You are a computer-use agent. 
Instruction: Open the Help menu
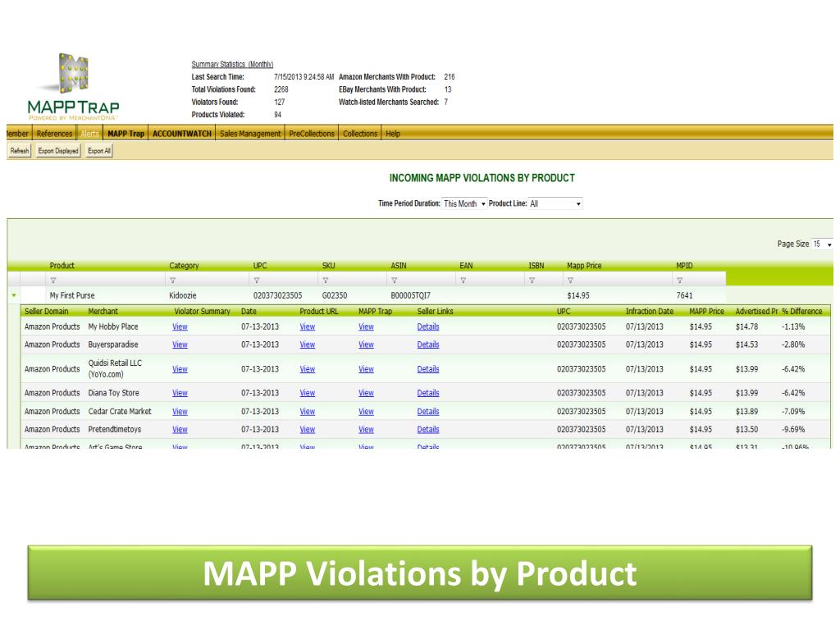point(393,134)
